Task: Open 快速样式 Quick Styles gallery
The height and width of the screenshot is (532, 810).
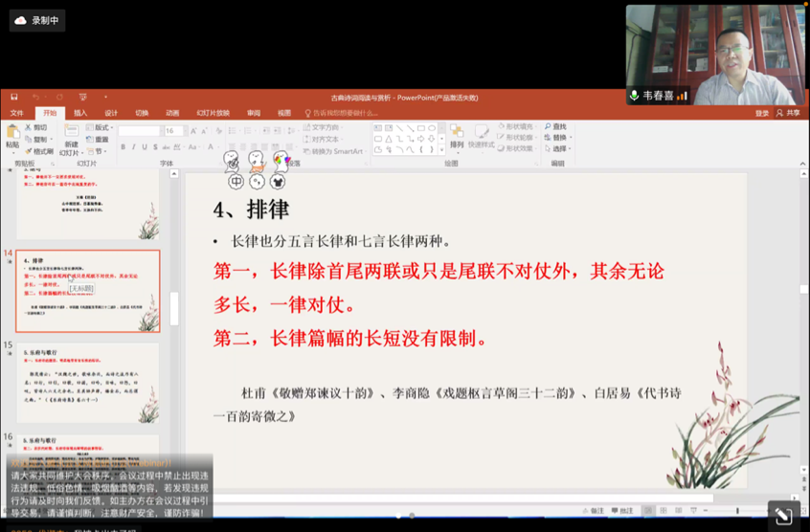Action: (x=481, y=137)
